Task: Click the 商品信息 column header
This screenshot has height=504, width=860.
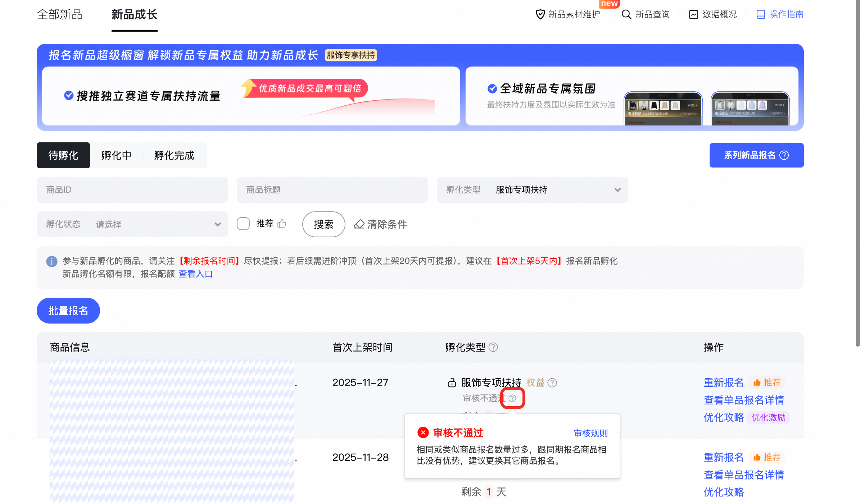Action: pyautogui.click(x=70, y=347)
